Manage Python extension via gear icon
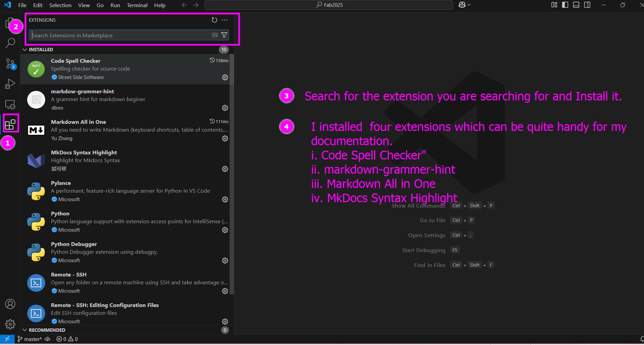Image resolution: width=644 pixels, height=345 pixels. point(225,230)
